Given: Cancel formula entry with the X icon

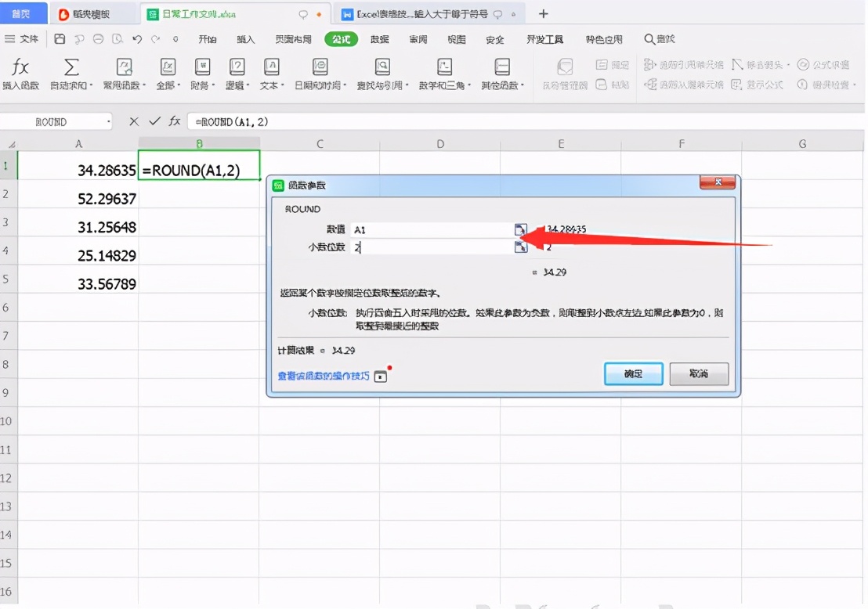Looking at the screenshot, I should 134,121.
